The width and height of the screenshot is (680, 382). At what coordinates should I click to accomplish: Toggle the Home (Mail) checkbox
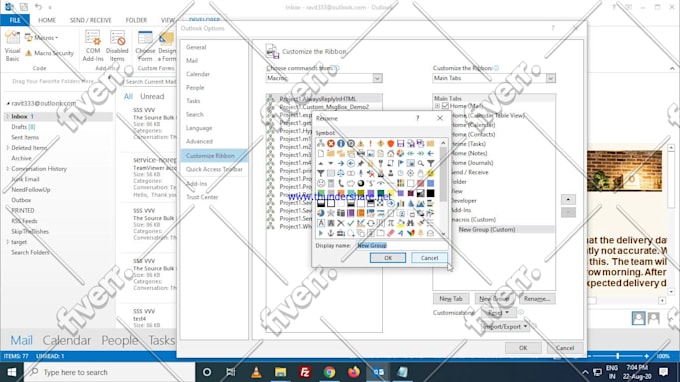coord(445,106)
